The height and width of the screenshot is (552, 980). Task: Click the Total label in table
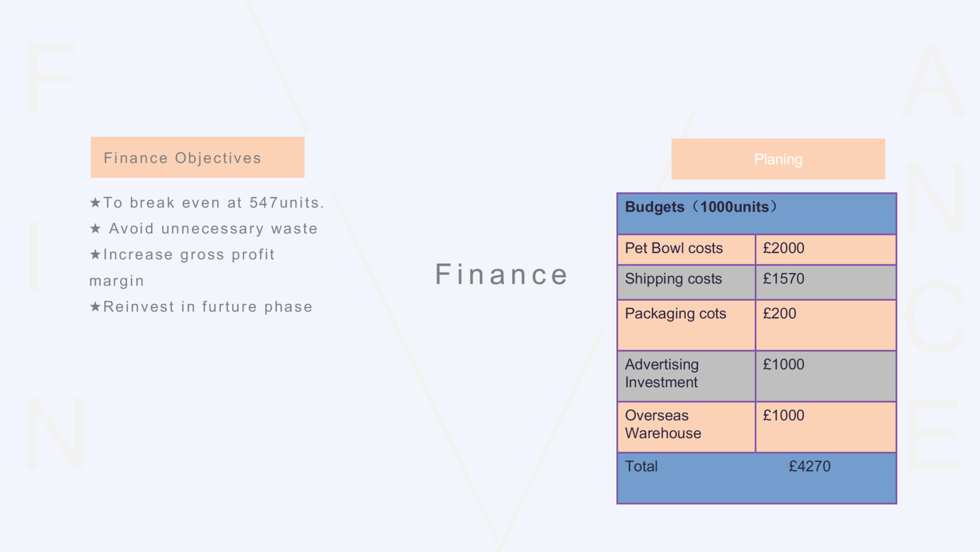641,466
